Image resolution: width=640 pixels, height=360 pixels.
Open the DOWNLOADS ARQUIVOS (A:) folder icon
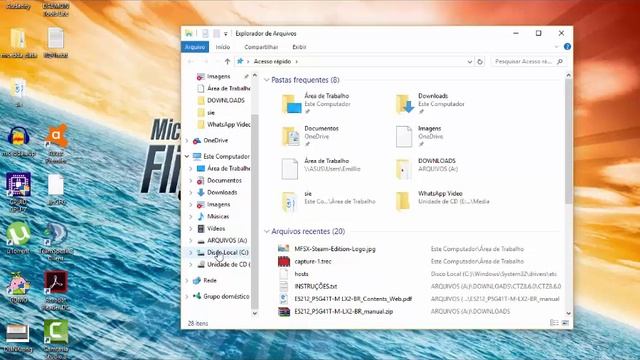pos(403,169)
